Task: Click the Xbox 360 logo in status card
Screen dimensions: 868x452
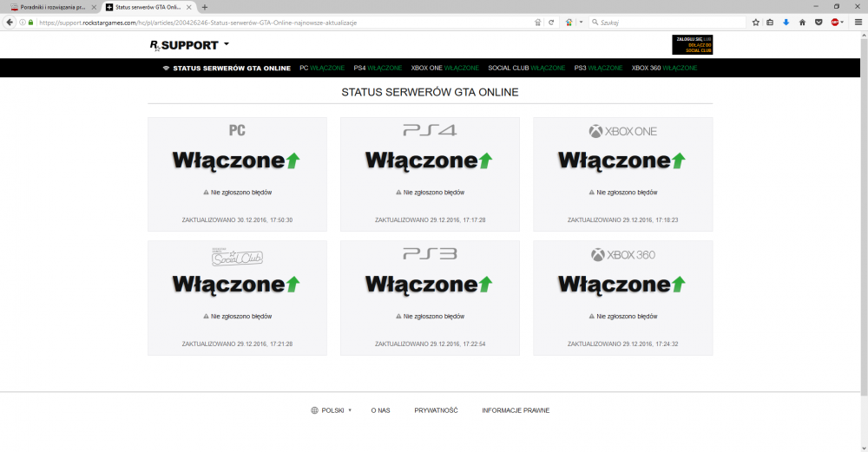Action: tap(622, 255)
